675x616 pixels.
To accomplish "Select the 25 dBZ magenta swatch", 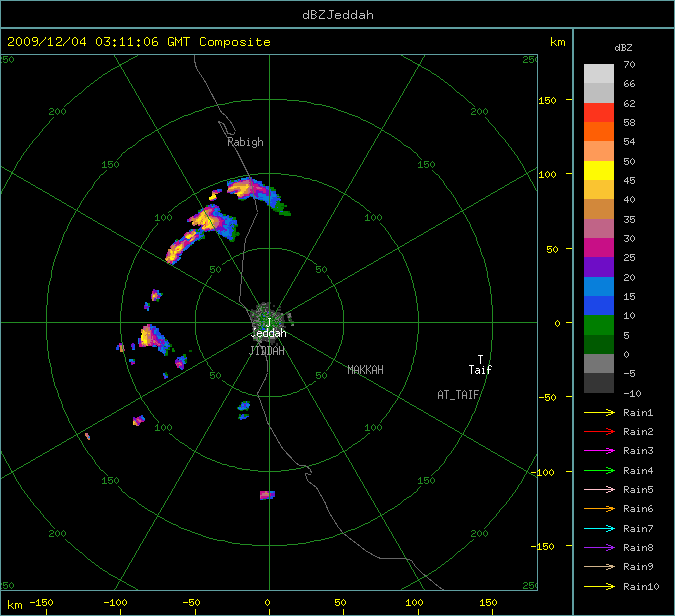I will (599, 248).
